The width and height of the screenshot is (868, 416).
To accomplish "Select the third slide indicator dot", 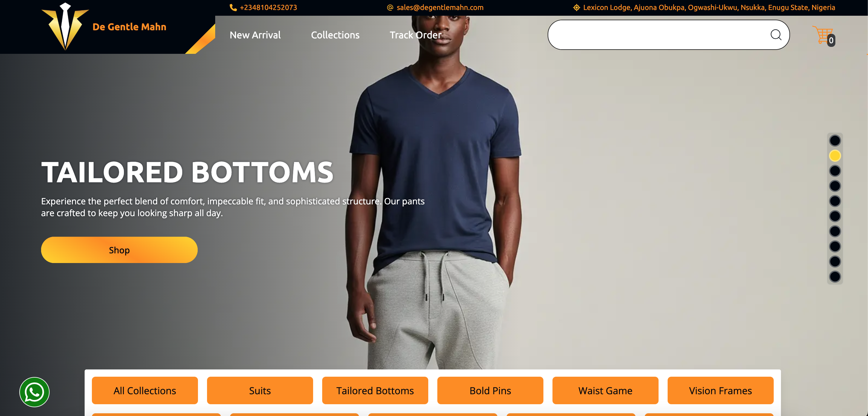I will pyautogui.click(x=835, y=171).
